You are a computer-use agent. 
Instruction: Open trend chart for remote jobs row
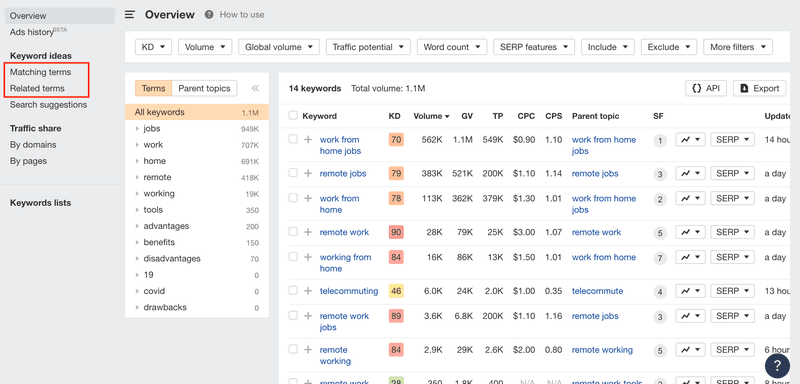[x=690, y=173]
